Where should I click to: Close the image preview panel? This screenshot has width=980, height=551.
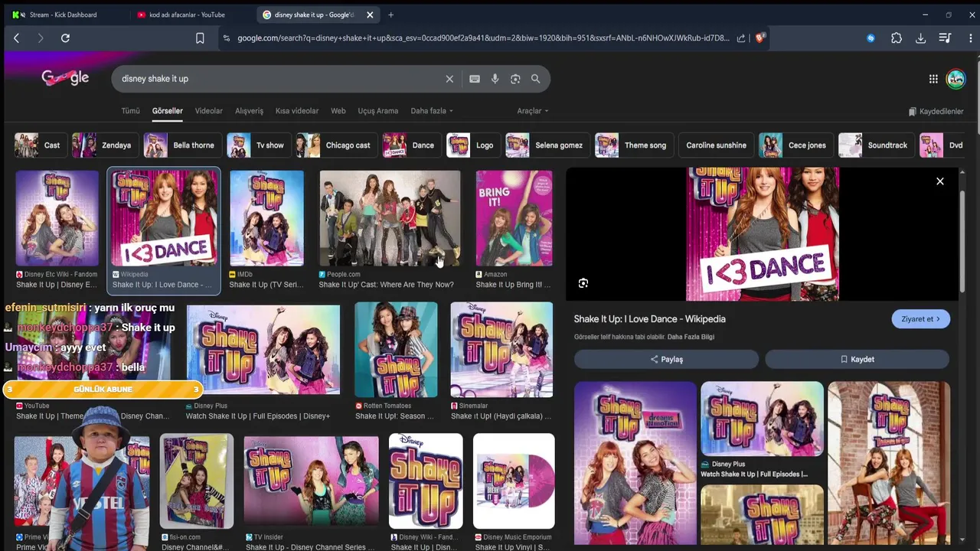pos(940,181)
